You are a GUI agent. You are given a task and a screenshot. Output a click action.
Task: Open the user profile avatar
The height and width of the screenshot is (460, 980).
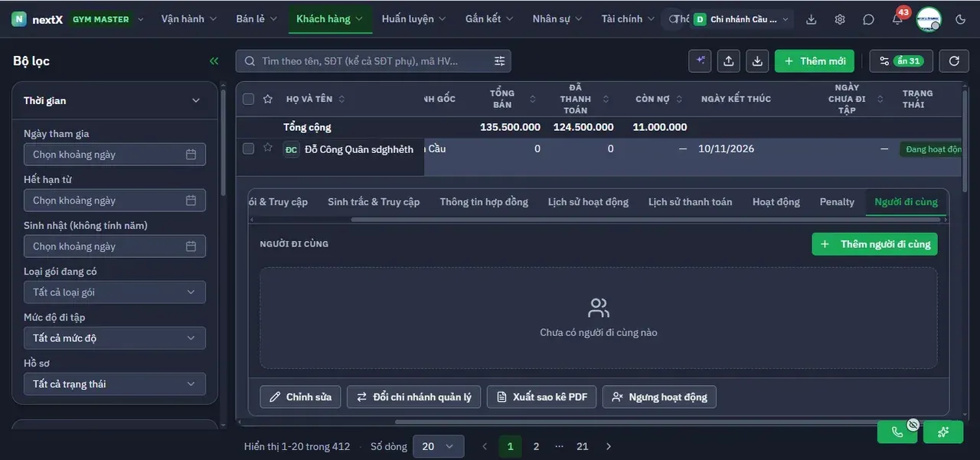click(929, 19)
